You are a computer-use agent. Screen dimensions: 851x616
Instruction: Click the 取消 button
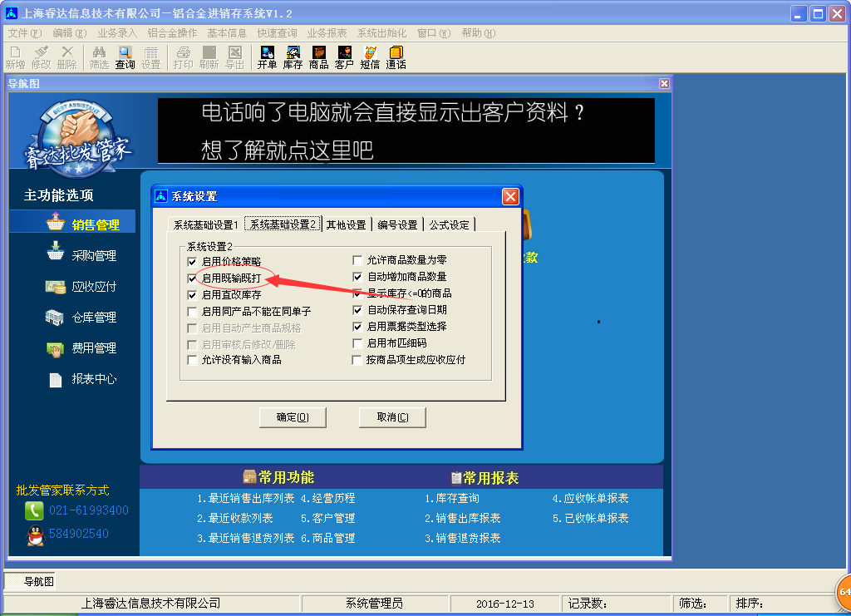pos(392,417)
